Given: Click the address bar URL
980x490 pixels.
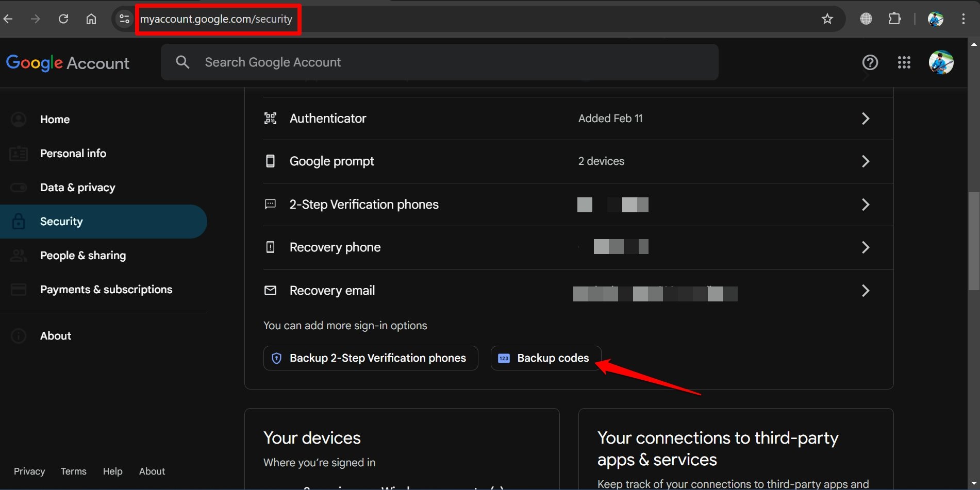Looking at the screenshot, I should click(x=216, y=19).
